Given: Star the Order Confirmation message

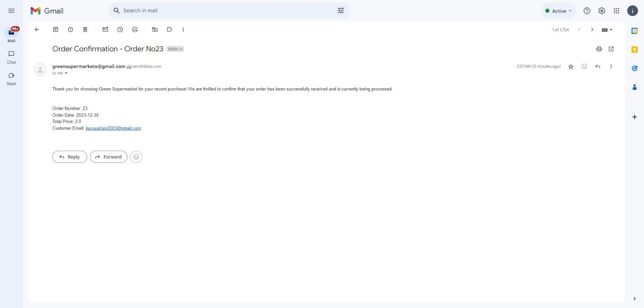Looking at the screenshot, I should (571, 67).
